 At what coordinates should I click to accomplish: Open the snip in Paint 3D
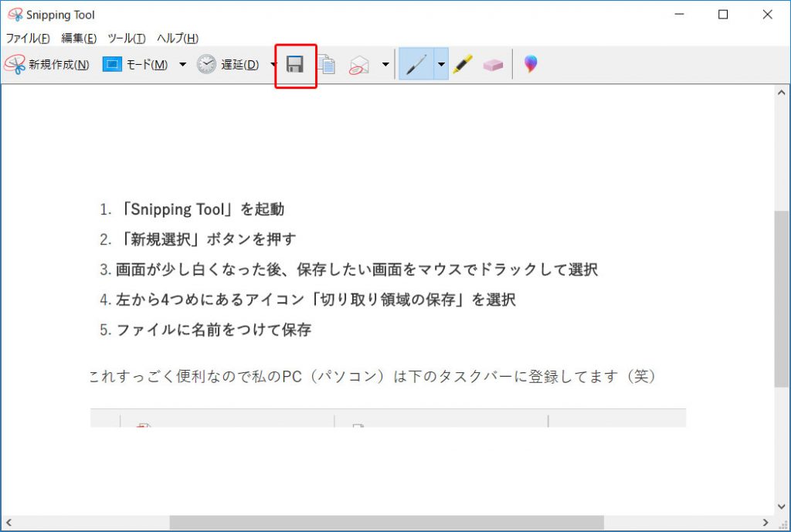(530, 64)
